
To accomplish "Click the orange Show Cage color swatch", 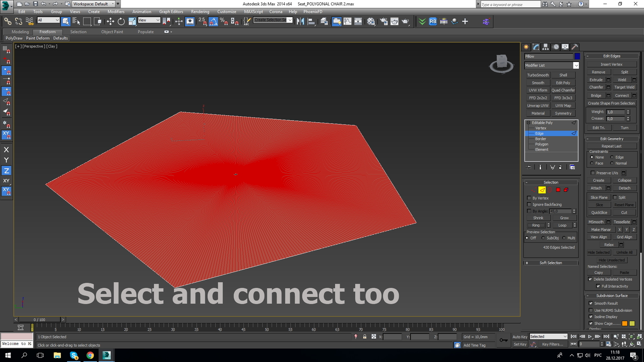I will pos(625,323).
